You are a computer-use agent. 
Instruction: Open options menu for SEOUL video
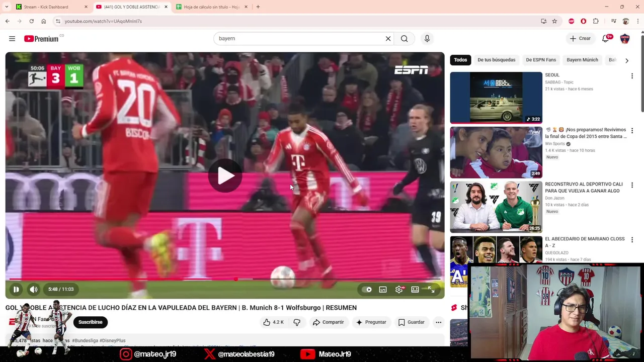pyautogui.click(x=632, y=76)
